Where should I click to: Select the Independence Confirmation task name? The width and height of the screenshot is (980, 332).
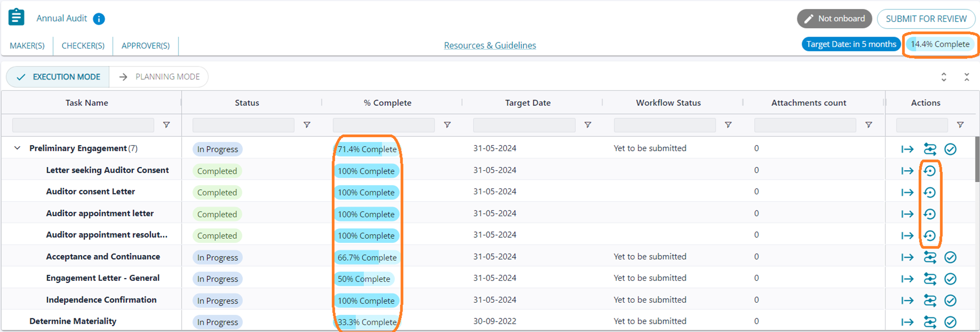(x=101, y=300)
